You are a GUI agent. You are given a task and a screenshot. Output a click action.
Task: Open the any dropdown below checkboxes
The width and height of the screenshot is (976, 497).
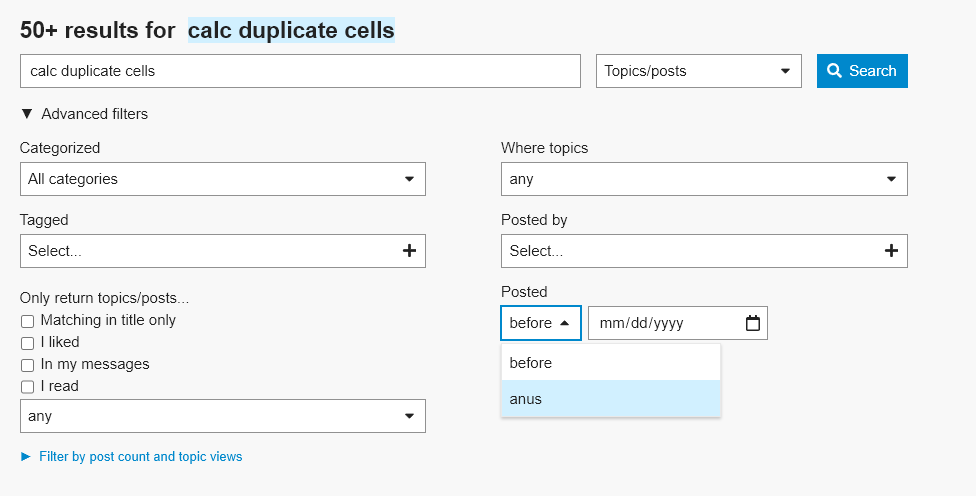222,415
